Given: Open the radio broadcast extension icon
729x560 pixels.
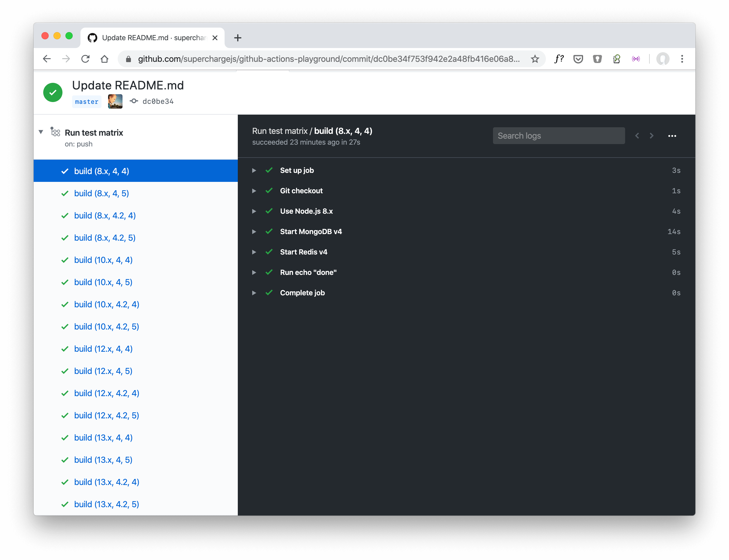Looking at the screenshot, I should 636,59.
